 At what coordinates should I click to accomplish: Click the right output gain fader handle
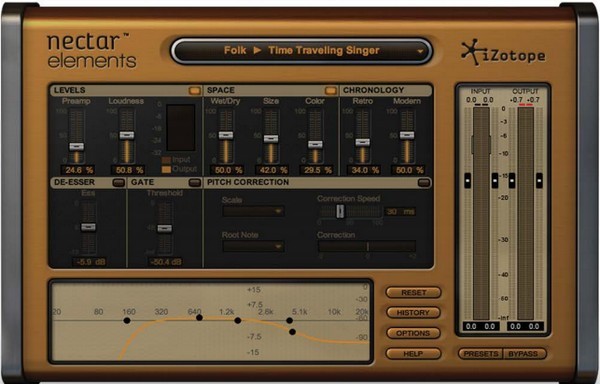(539, 181)
